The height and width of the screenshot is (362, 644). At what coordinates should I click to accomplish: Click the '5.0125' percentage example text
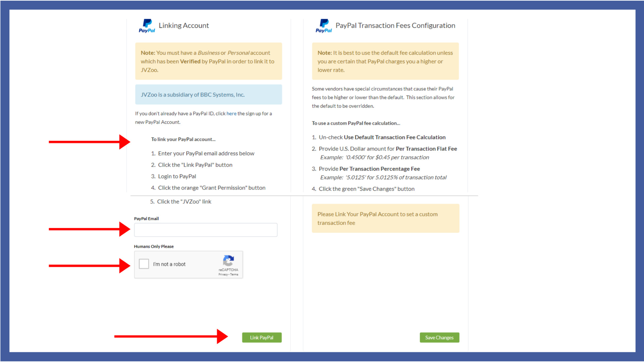pos(383,177)
